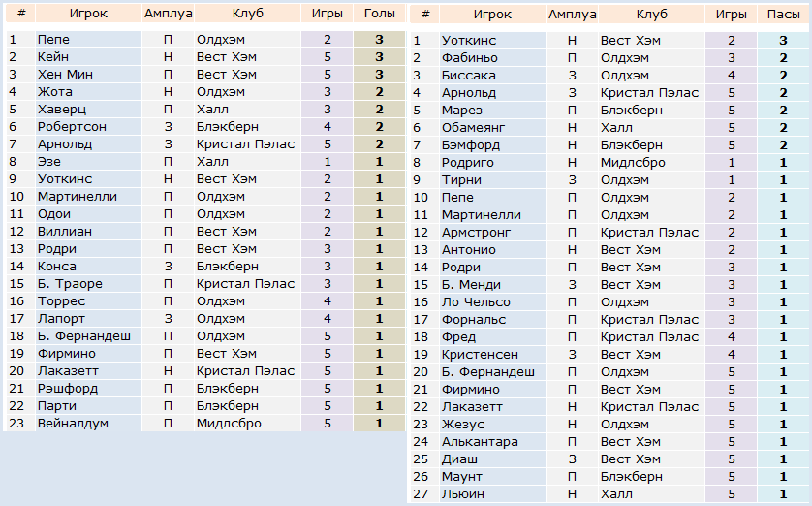
Task: Click Игры header in right table
Action: (731, 15)
